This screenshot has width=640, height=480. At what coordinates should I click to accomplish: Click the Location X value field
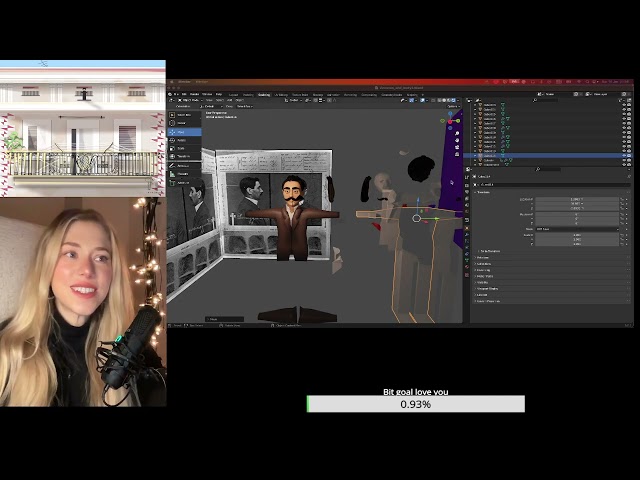577,199
